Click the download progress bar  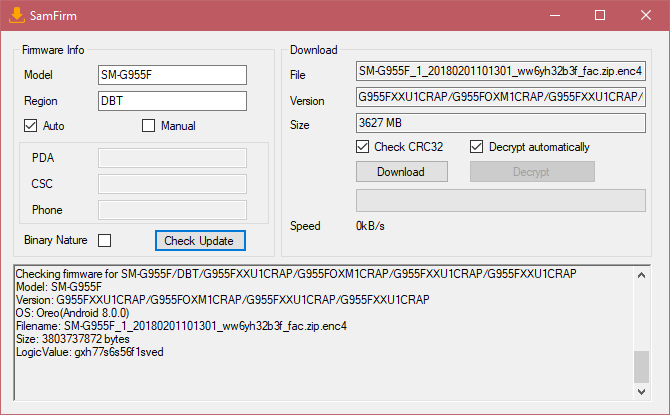coord(500,200)
